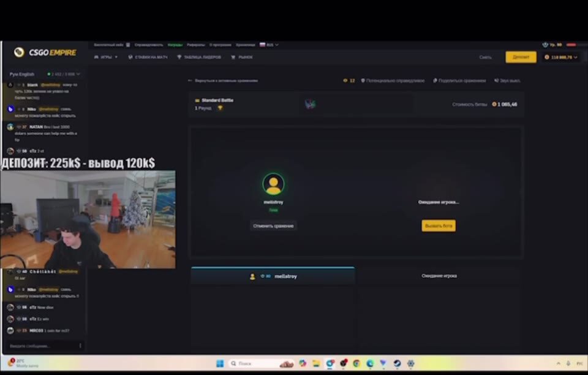Click the share battle icon
Image resolution: width=588 pixels, height=375 pixels.
[x=435, y=80]
